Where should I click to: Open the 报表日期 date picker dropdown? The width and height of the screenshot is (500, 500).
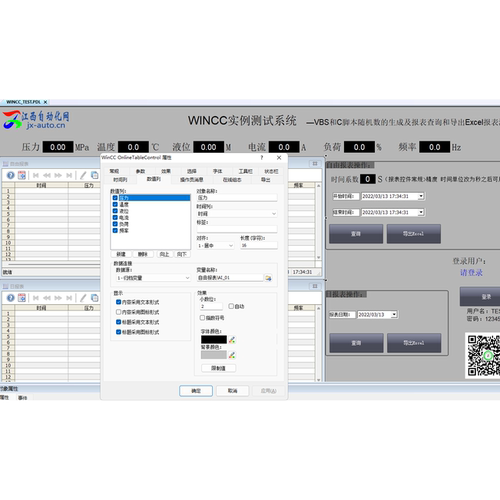[x=394, y=314]
